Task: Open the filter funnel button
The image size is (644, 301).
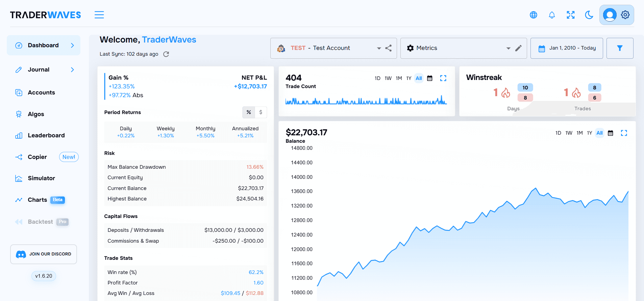Action: click(620, 48)
